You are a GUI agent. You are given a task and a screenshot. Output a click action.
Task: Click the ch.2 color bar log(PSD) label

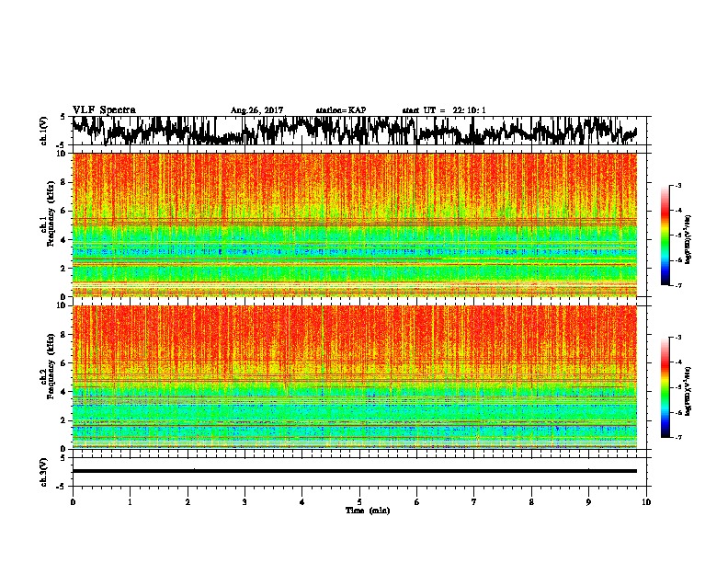click(688, 392)
